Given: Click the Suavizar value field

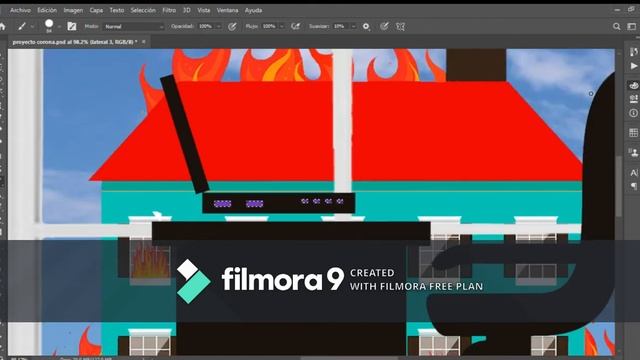Looking at the screenshot, I should [x=340, y=27].
